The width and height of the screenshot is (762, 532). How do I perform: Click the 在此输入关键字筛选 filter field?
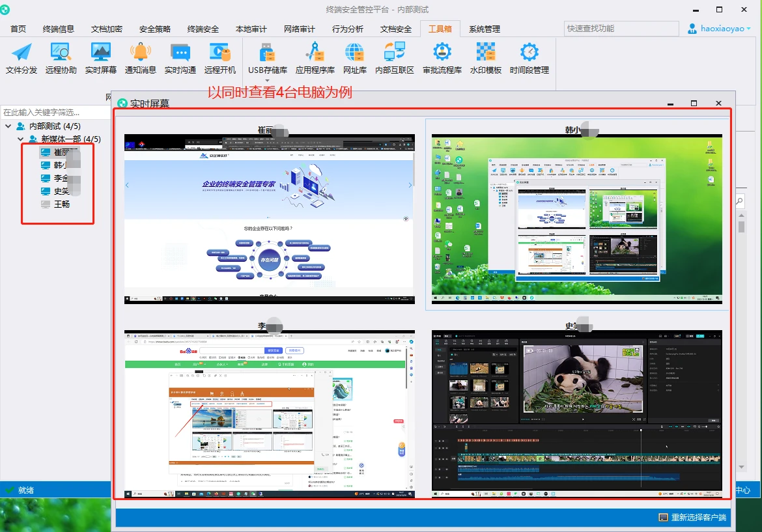click(55, 112)
